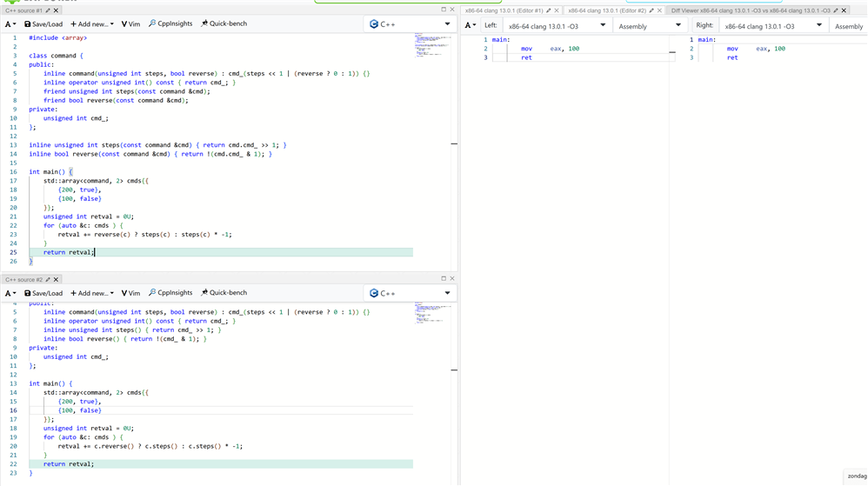Viewport: 868px width, 486px height.
Task: Click source #2 code minimap thumbnail
Action: 432,313
